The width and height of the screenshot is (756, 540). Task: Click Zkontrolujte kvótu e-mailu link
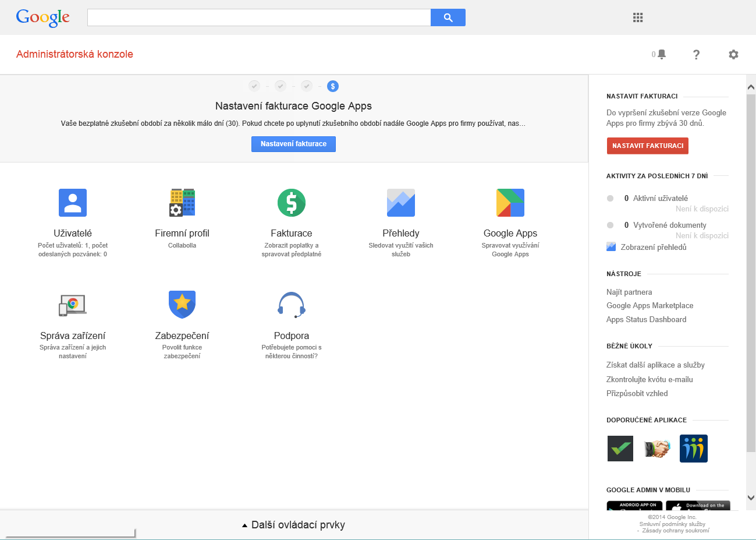[649, 379]
